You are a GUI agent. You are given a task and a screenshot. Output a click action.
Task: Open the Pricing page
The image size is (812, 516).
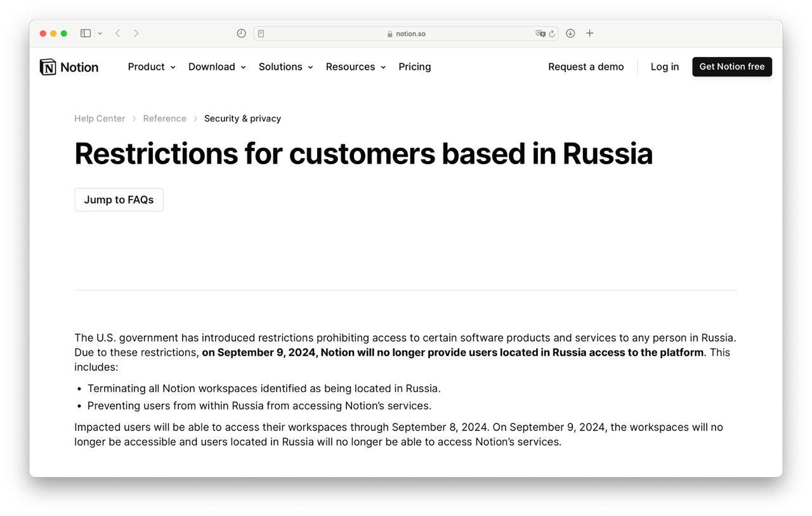415,67
